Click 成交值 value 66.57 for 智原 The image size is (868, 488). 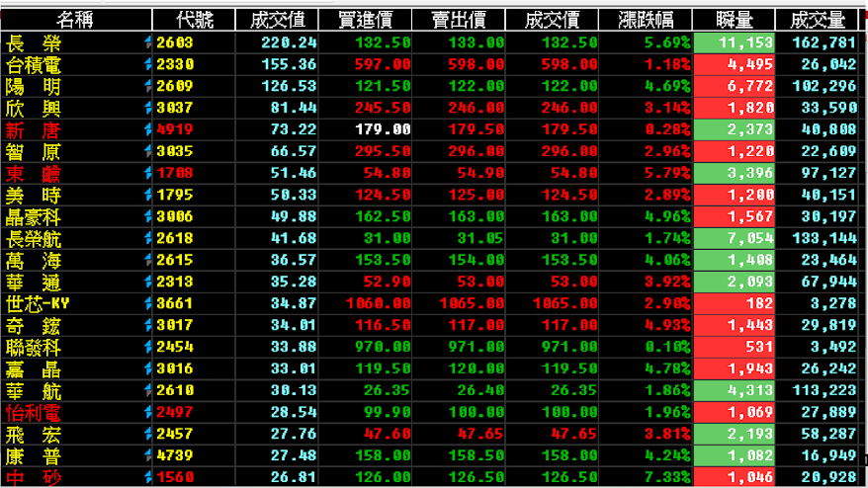click(x=294, y=151)
